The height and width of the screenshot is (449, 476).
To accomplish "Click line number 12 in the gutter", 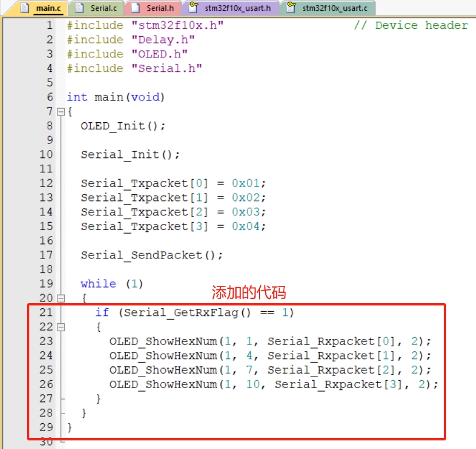I will 46,183.
